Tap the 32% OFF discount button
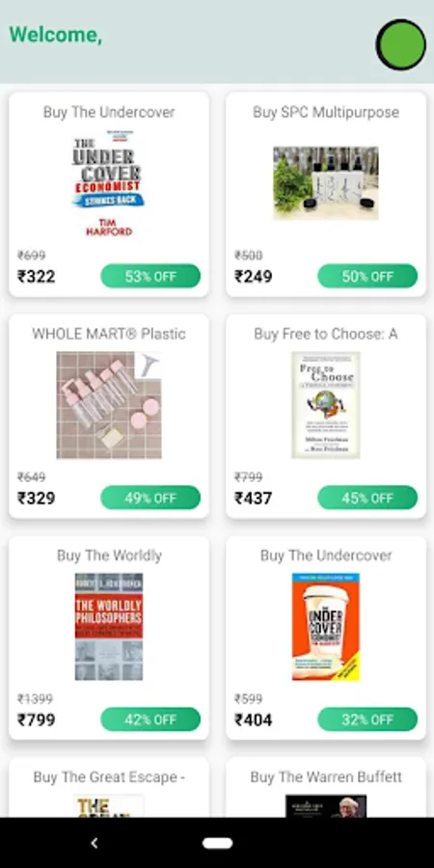This screenshot has width=434, height=868. (367, 719)
